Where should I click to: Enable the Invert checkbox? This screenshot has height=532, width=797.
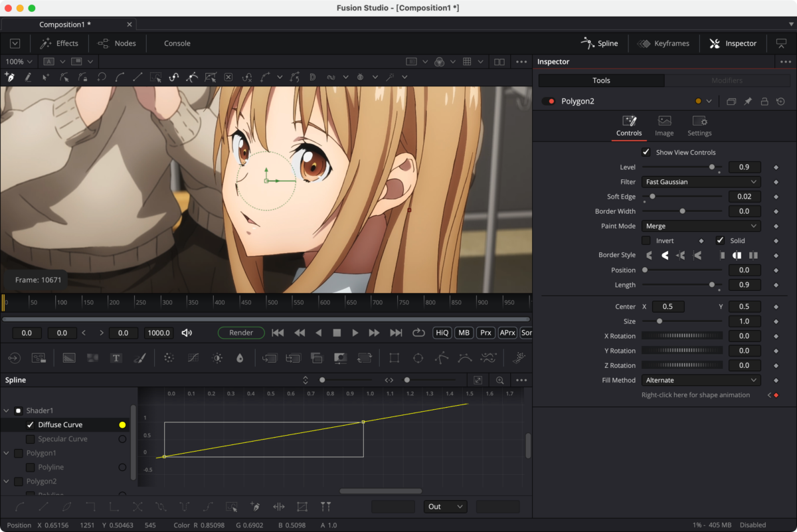click(x=646, y=240)
